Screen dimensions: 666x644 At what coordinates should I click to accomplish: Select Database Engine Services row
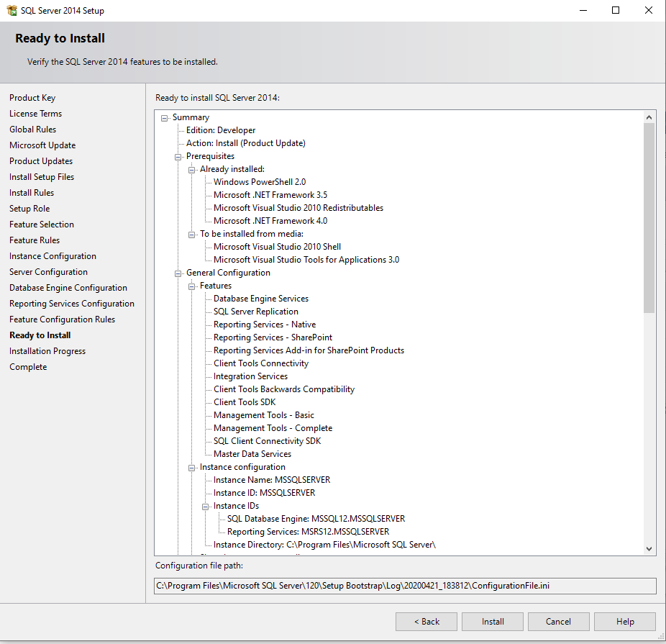point(261,299)
